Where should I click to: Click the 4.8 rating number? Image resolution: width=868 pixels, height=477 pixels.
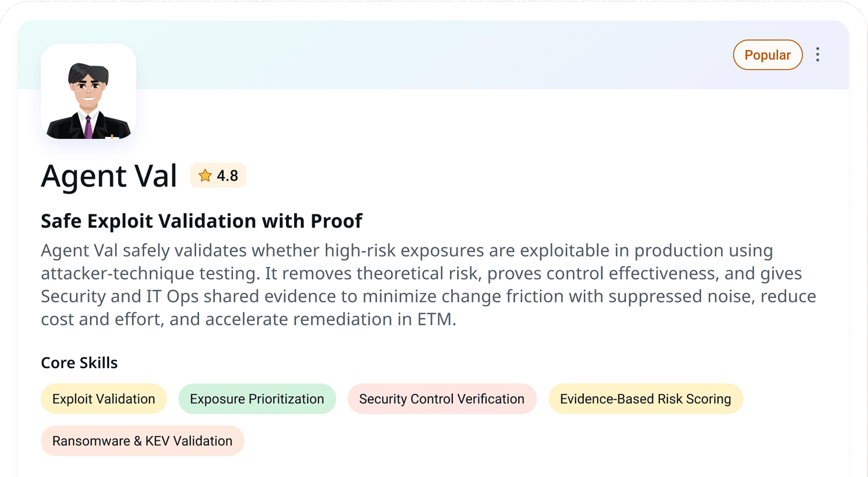click(227, 176)
